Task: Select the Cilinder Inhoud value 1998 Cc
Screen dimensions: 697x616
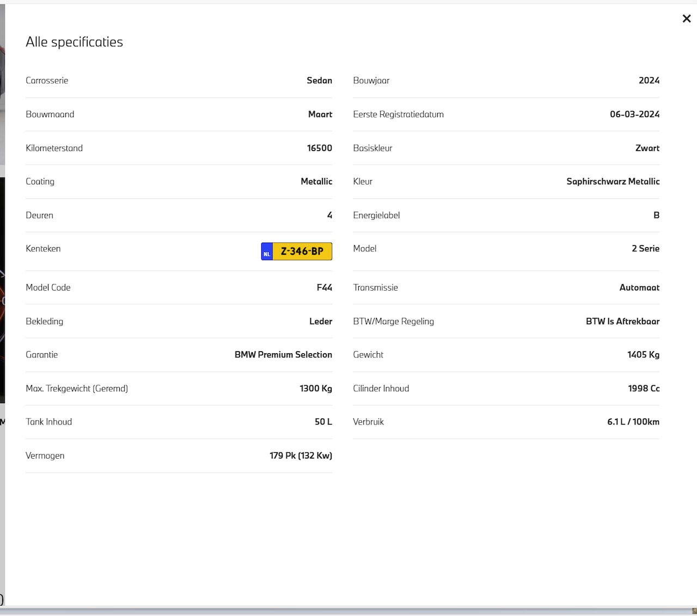Action: click(x=643, y=389)
